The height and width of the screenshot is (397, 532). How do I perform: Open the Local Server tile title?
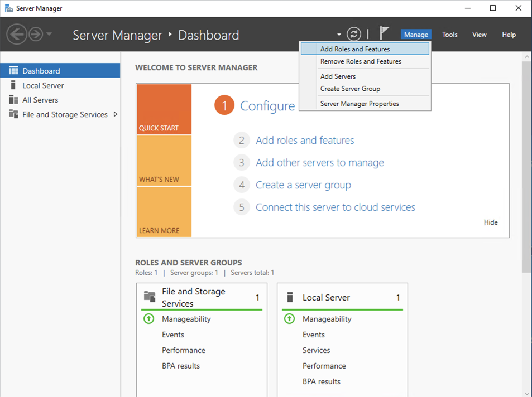tap(326, 297)
